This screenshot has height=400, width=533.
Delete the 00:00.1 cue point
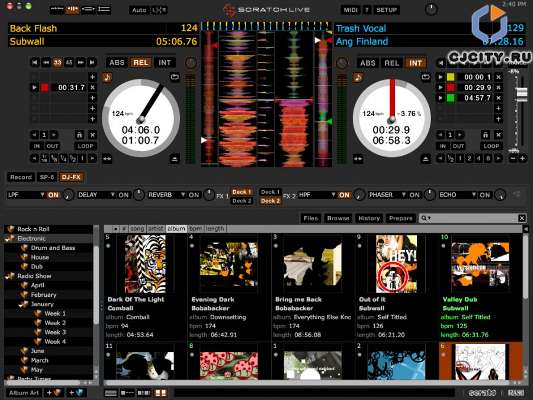pos(498,77)
